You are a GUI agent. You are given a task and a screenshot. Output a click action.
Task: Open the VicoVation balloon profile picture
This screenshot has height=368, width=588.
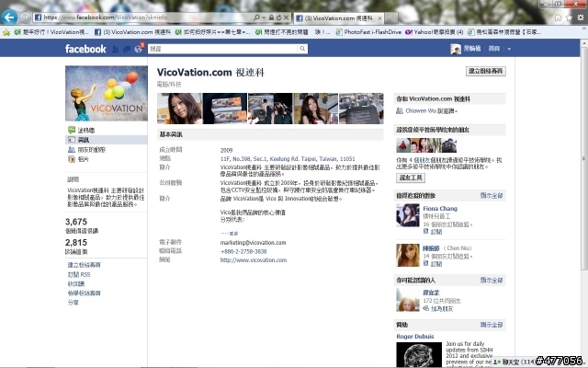(107, 93)
